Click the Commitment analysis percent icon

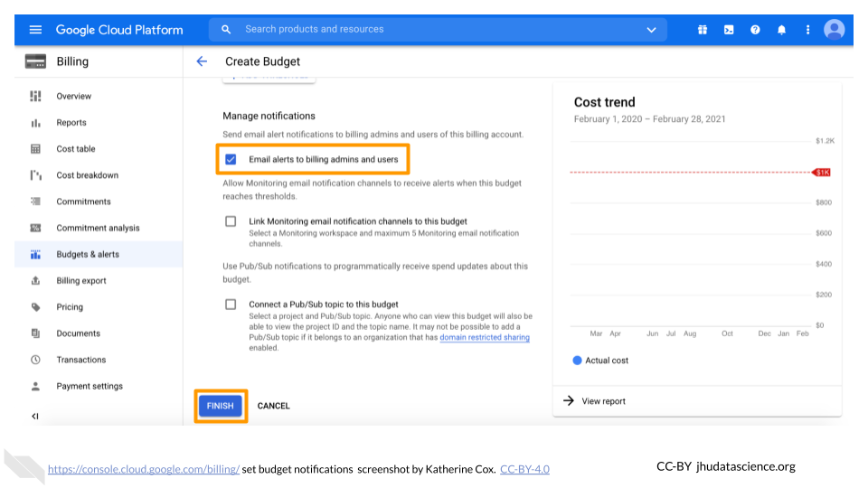[x=35, y=228]
